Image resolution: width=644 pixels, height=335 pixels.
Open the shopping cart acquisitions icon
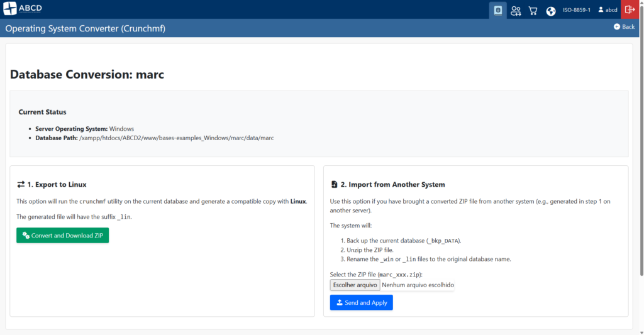click(533, 10)
